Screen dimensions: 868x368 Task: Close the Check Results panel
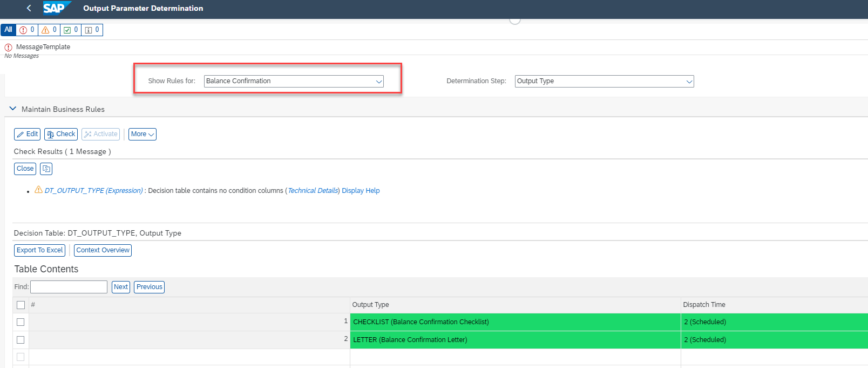25,169
